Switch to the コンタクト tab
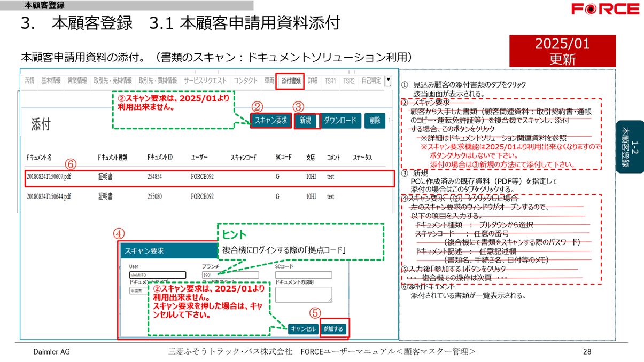This screenshot has height=362, width=644. (x=245, y=81)
